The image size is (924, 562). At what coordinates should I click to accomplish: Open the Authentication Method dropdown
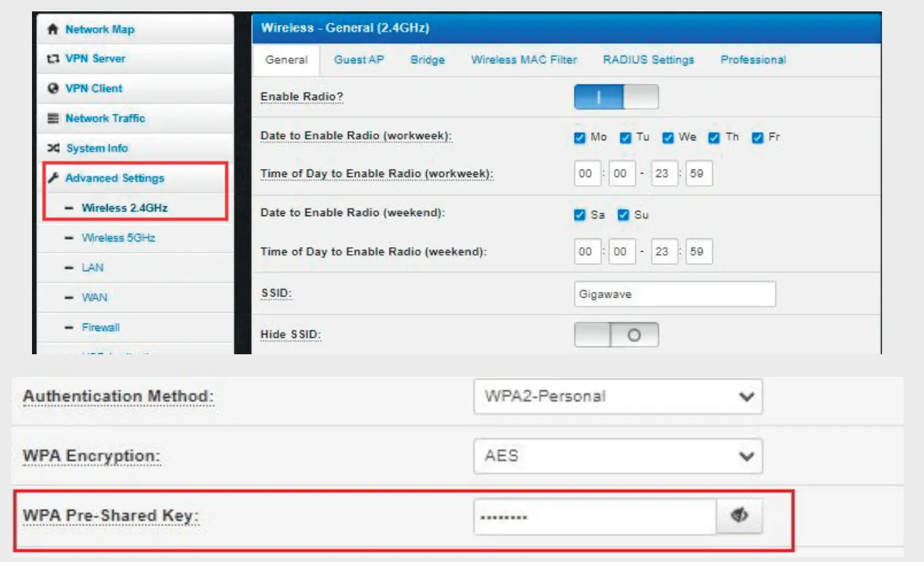click(x=618, y=396)
